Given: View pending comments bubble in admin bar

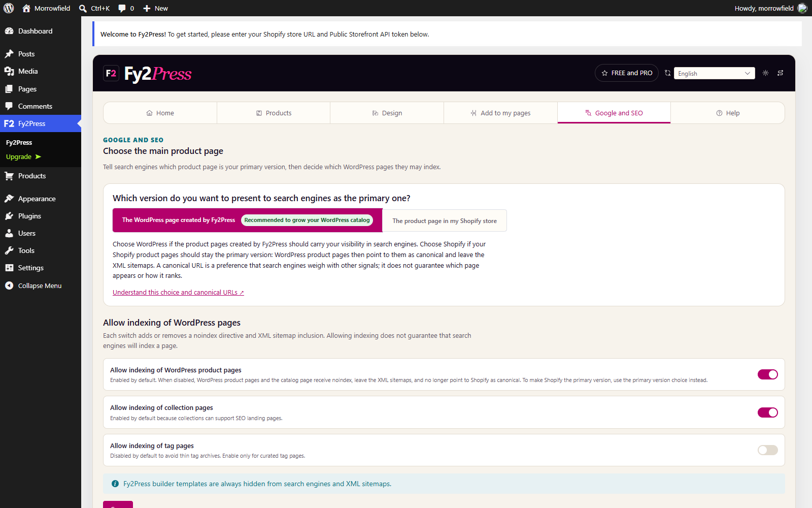Looking at the screenshot, I should coord(126,8).
